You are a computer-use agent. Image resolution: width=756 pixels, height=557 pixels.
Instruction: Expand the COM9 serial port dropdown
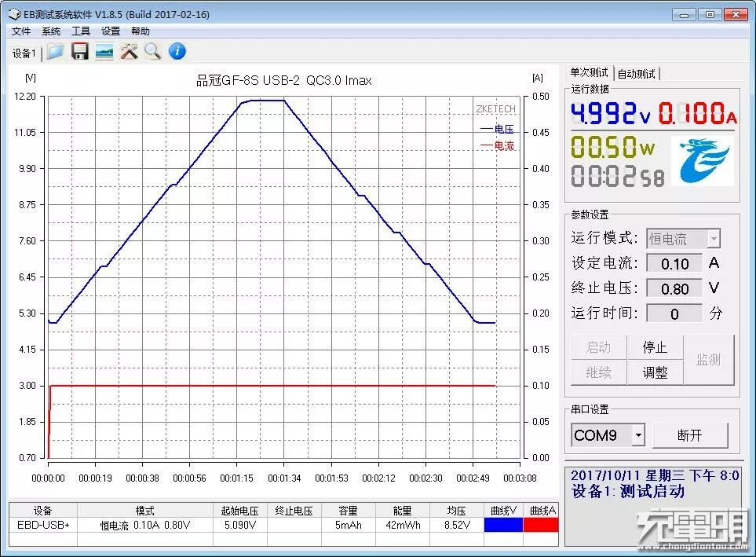pyautogui.click(x=638, y=435)
